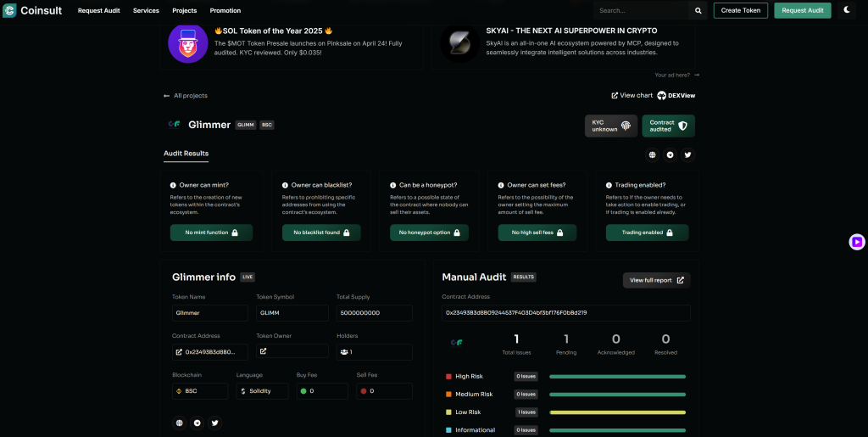Click the Total Supply field 5000000000

pos(374,313)
